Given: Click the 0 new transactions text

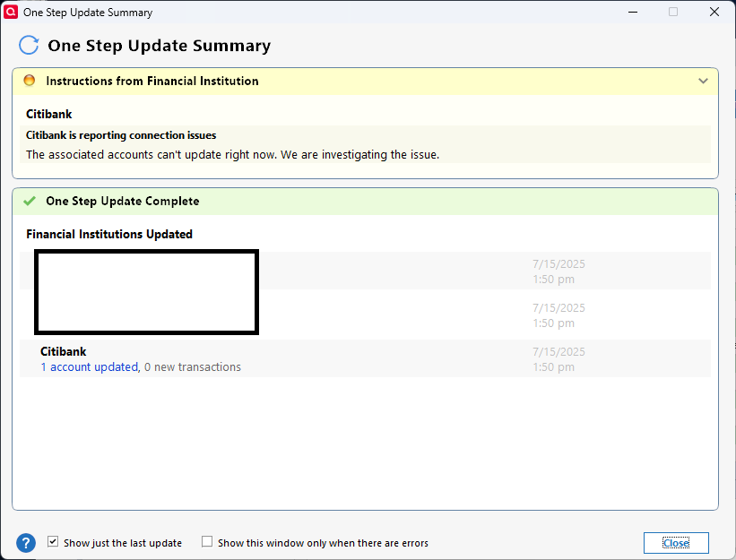Looking at the screenshot, I should tap(193, 366).
